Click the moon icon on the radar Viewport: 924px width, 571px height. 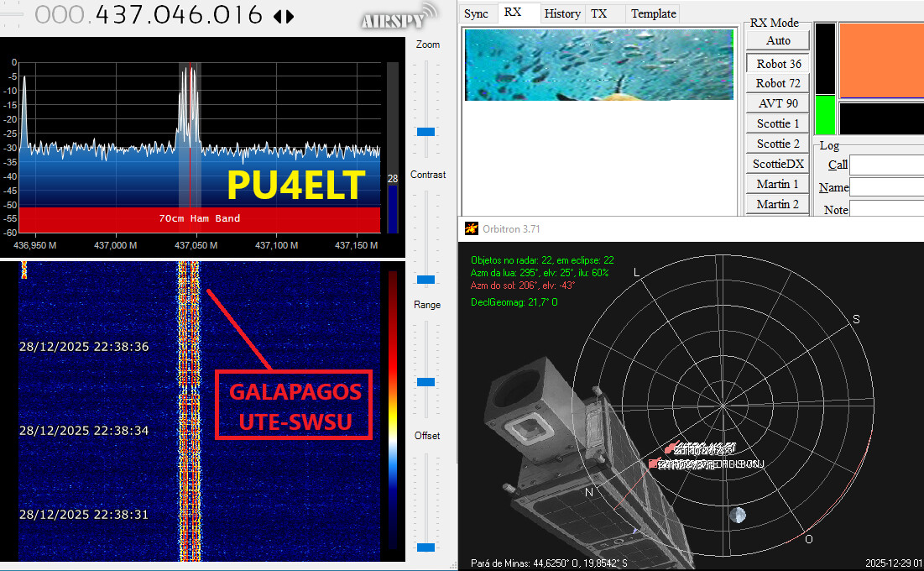pyautogui.click(x=737, y=515)
